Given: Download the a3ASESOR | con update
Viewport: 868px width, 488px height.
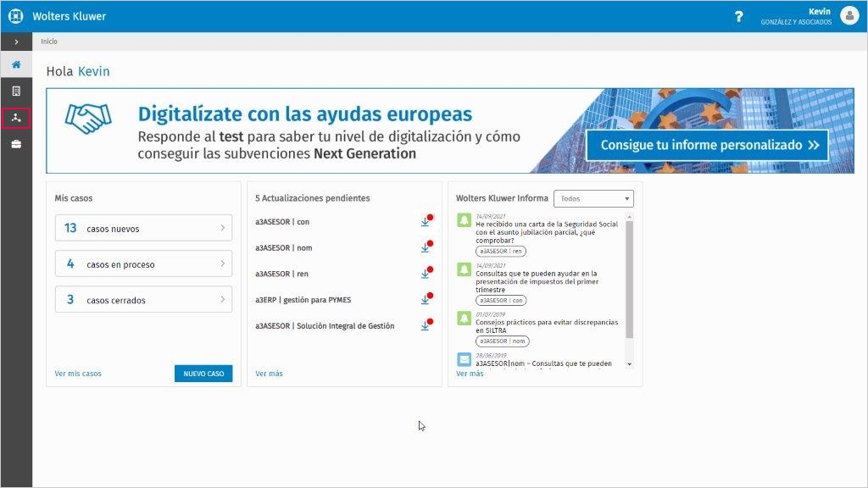Looking at the screenshot, I should click(426, 221).
